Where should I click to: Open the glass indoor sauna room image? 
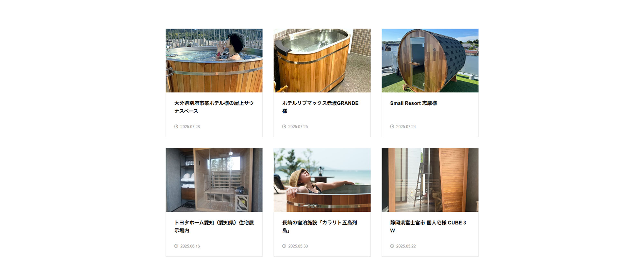click(214, 180)
